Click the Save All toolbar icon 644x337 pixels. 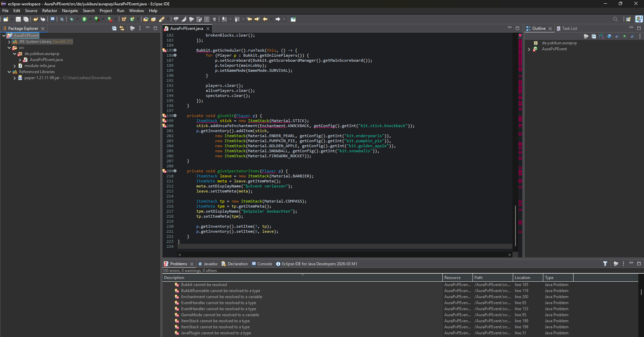coord(26,19)
